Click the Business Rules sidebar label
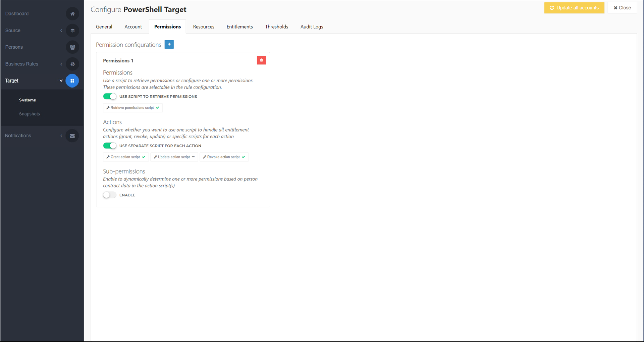 pyautogui.click(x=22, y=64)
